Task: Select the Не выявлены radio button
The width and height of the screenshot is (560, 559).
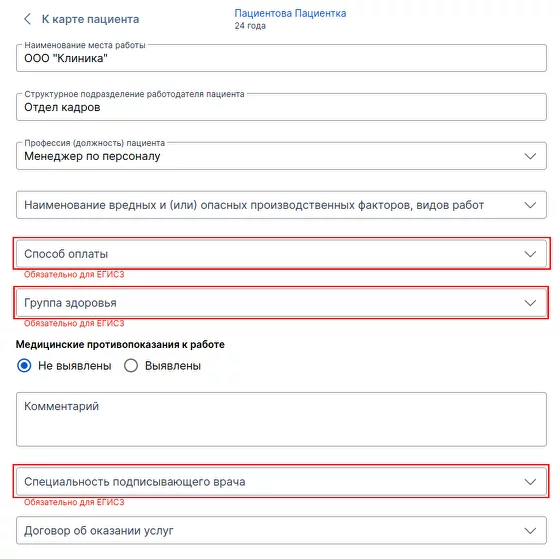Action: [24, 365]
